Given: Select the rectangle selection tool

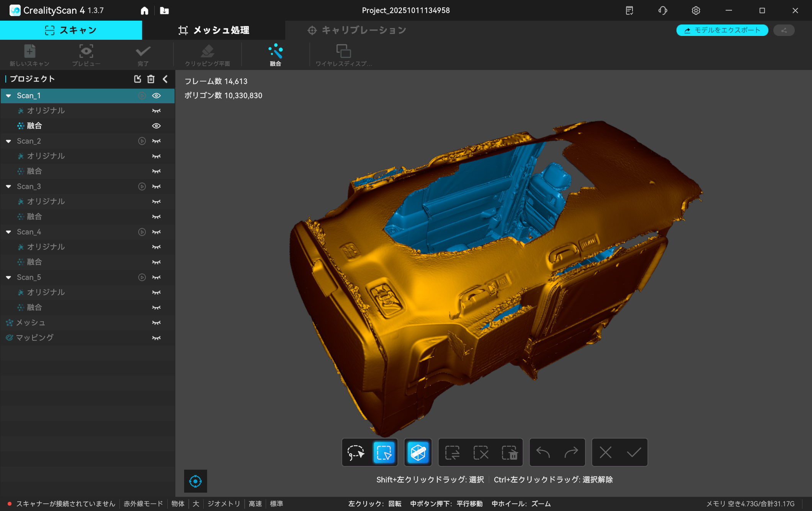Looking at the screenshot, I should tap(384, 453).
